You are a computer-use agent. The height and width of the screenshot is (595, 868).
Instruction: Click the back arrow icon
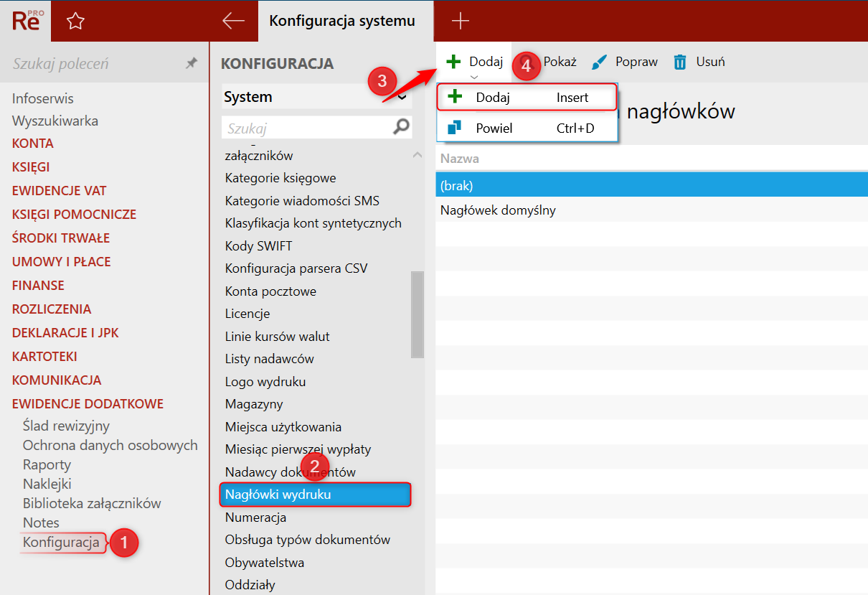point(234,21)
